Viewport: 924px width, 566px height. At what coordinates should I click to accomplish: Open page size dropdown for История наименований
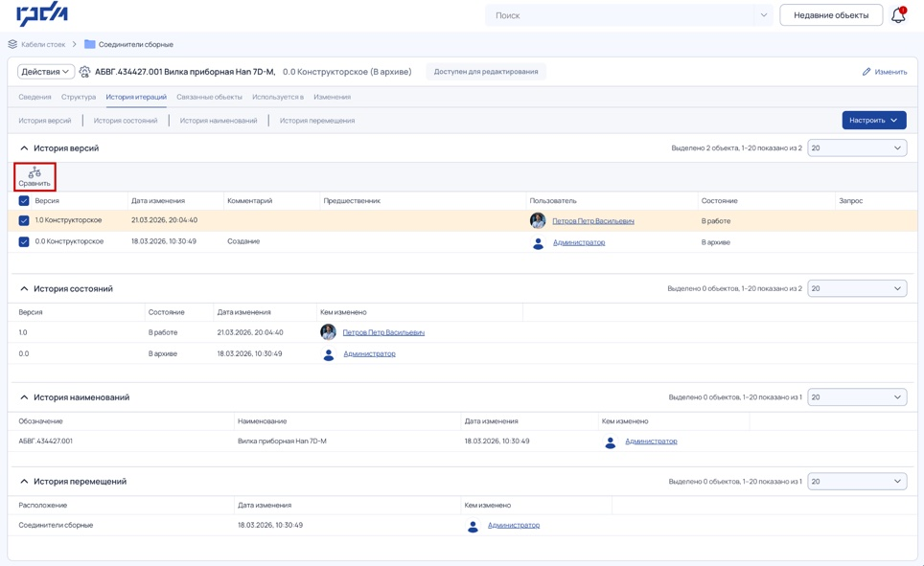857,397
